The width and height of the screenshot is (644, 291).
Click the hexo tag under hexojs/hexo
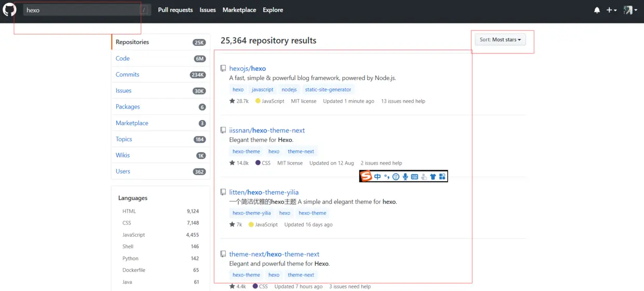point(238,89)
